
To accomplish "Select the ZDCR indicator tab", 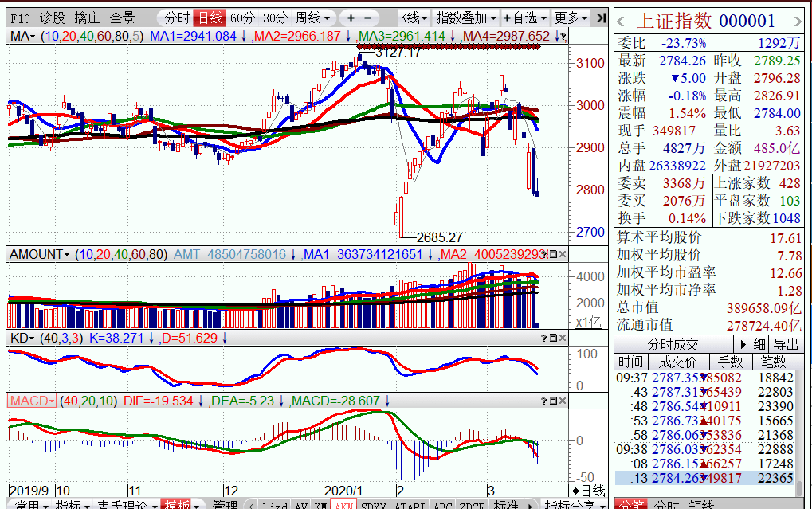I will (473, 505).
